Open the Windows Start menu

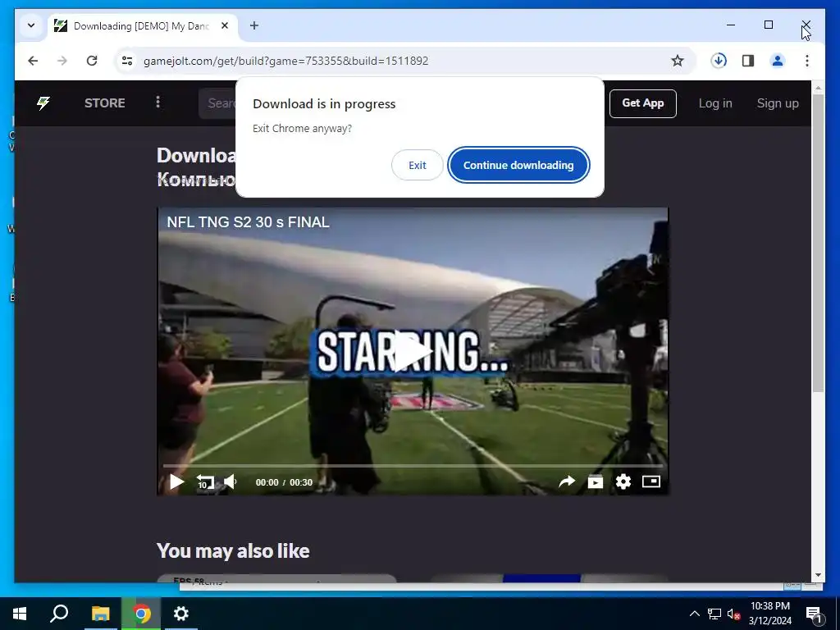20,614
